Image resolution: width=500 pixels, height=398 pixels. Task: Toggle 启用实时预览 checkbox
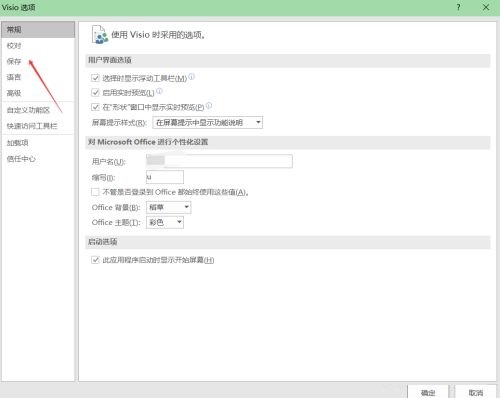95,92
